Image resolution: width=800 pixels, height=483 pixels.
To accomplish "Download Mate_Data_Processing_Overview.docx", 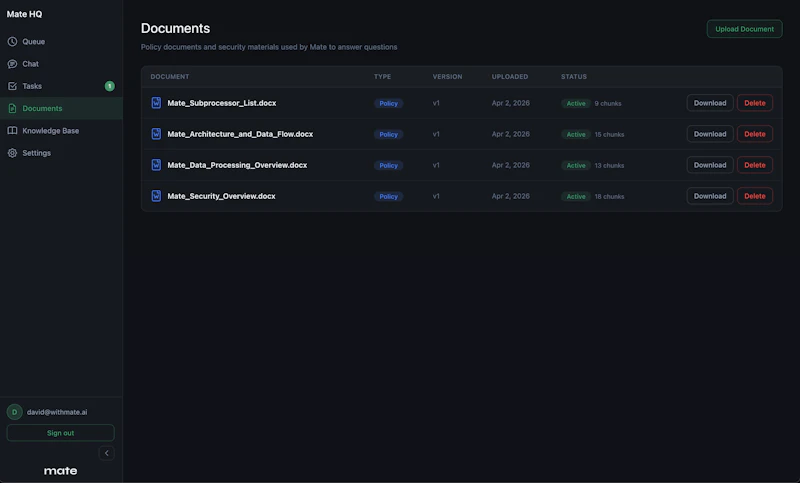I will (710, 165).
